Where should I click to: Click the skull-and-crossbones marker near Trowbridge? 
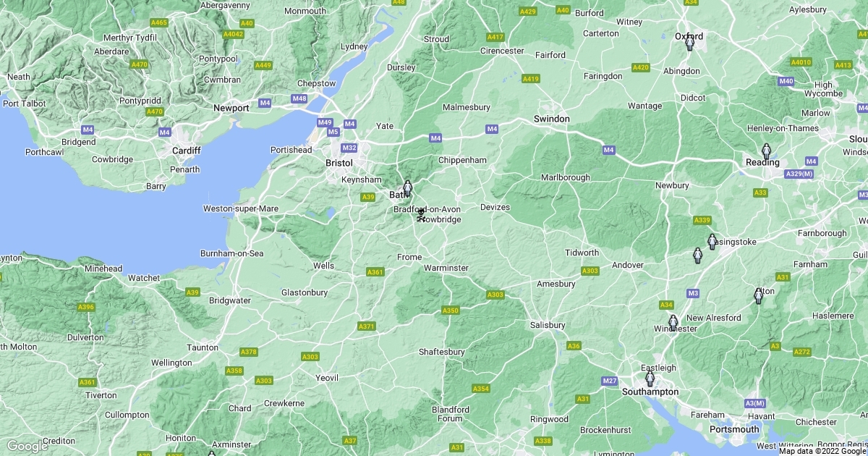[x=421, y=215]
